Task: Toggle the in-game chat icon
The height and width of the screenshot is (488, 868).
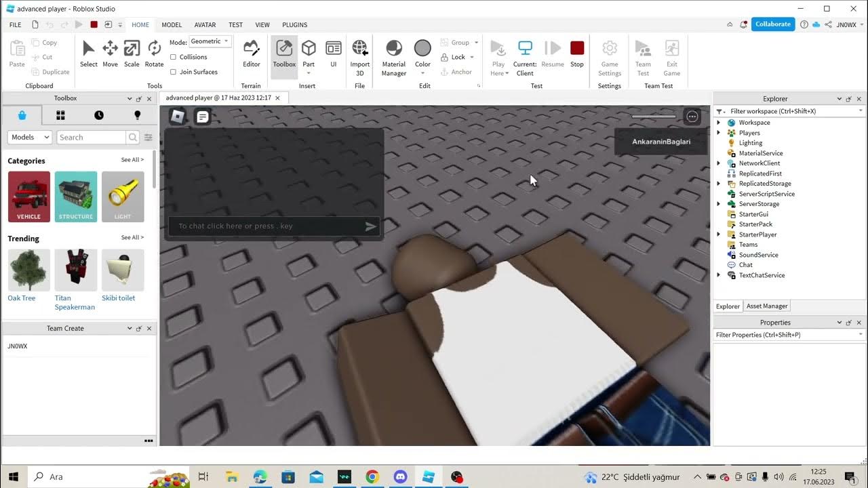Action: 202,117
